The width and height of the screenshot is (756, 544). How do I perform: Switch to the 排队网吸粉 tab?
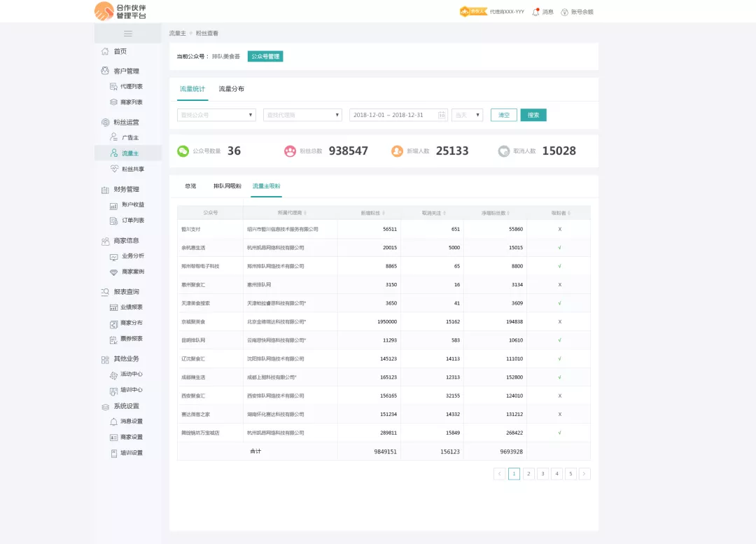(x=227, y=186)
